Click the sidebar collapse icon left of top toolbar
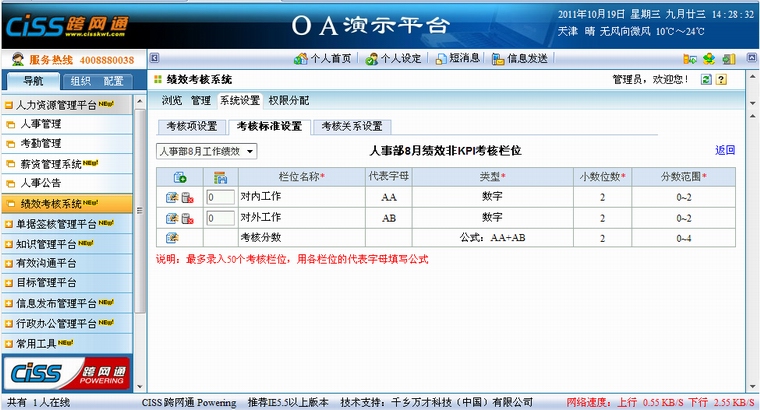Viewport: 760px width, 410px height. (153, 58)
